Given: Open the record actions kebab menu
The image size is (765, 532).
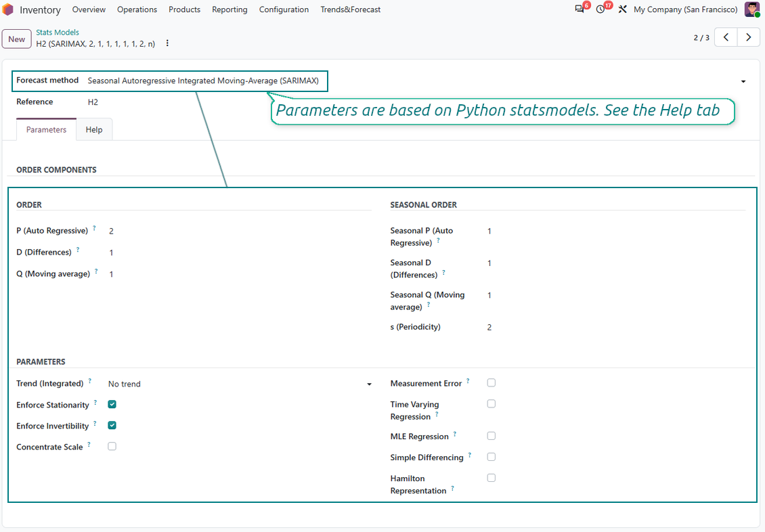Looking at the screenshot, I should (x=167, y=43).
